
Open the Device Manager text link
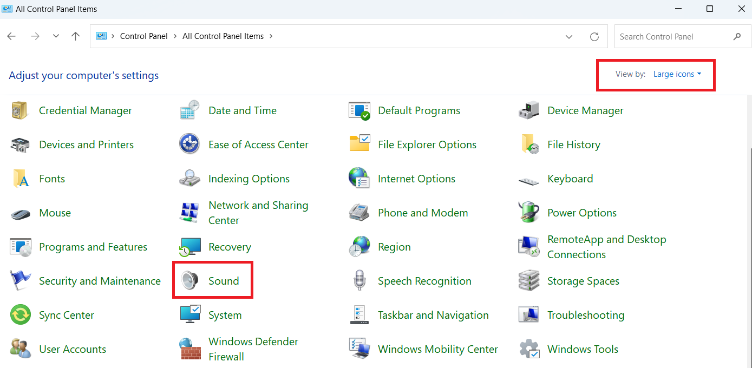click(585, 111)
